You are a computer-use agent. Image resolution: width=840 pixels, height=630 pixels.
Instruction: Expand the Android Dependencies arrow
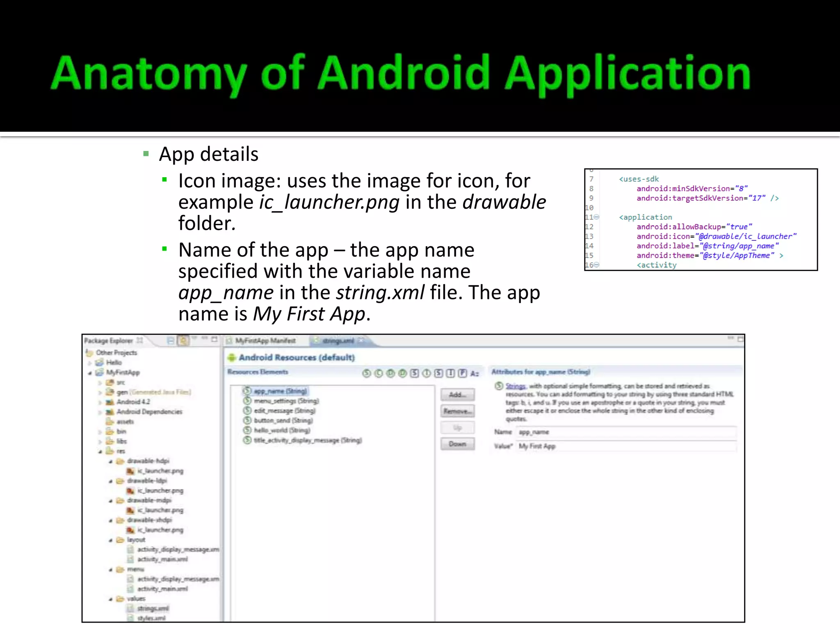click(100, 412)
